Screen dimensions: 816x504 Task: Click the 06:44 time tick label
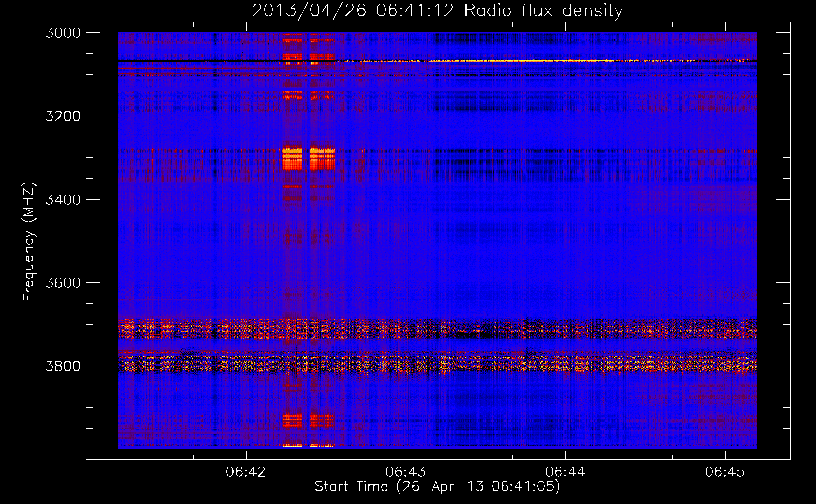[565, 472]
